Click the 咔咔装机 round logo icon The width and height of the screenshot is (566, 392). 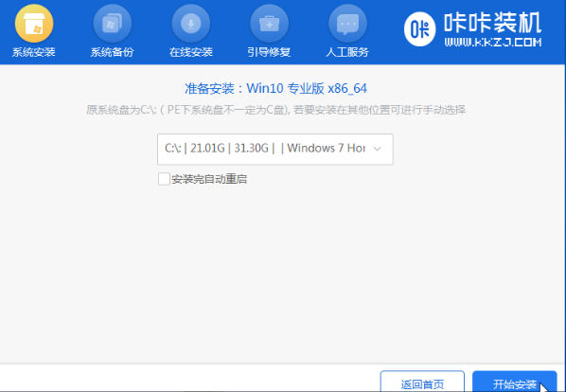[420, 29]
